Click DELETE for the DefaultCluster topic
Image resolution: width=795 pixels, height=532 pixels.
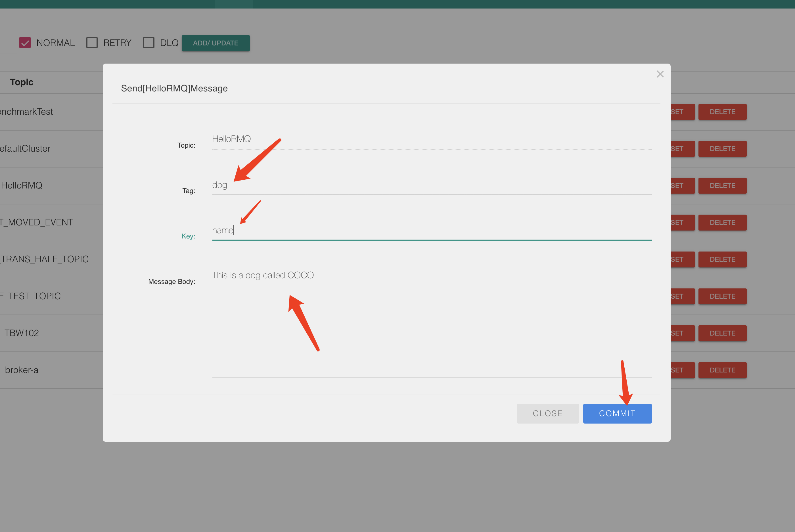[x=722, y=148]
